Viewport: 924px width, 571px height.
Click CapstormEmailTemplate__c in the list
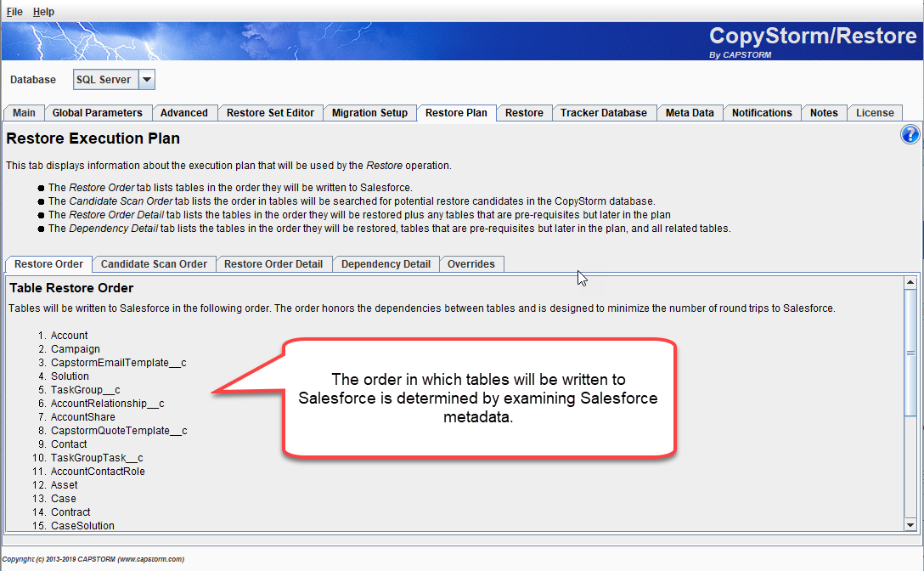click(x=118, y=363)
